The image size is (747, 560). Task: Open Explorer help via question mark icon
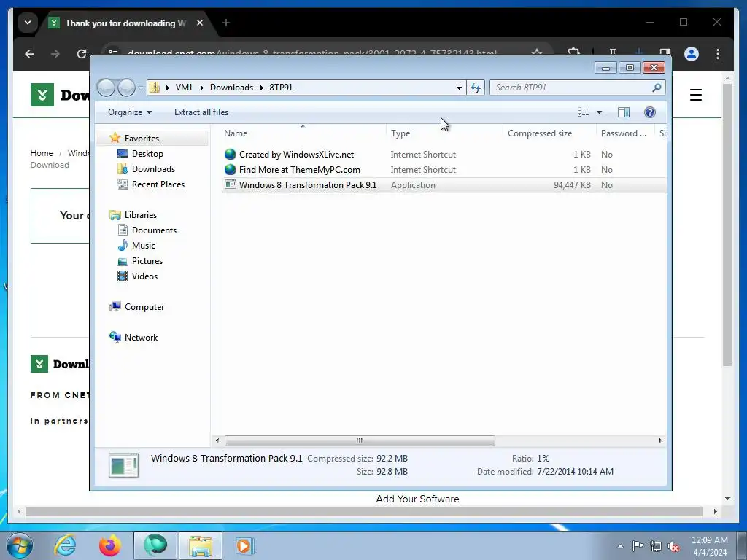point(650,112)
